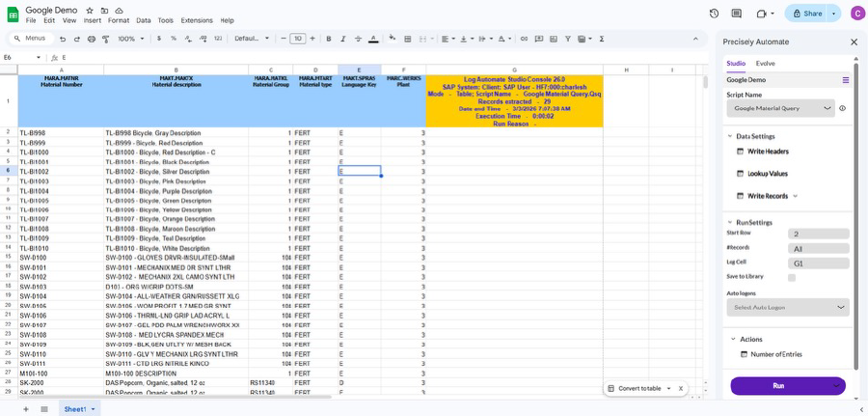Run the script with Run button

click(778, 386)
